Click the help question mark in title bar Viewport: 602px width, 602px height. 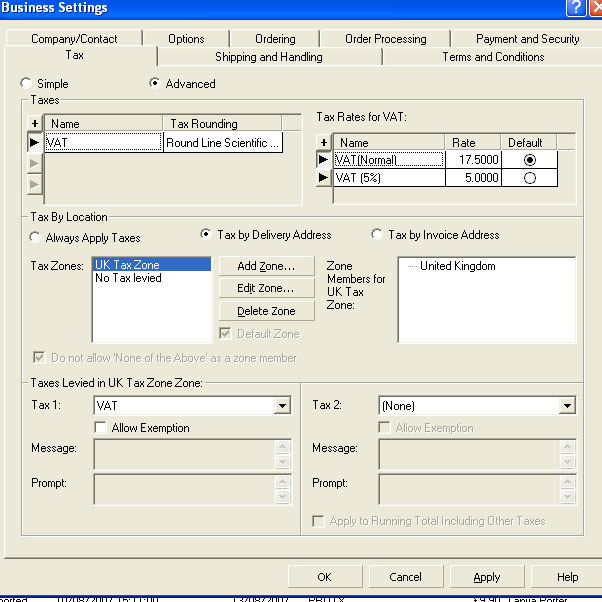pos(575,8)
